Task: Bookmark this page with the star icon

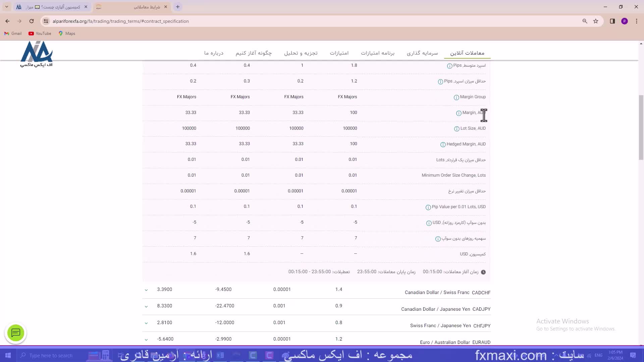Action: [596, 21]
